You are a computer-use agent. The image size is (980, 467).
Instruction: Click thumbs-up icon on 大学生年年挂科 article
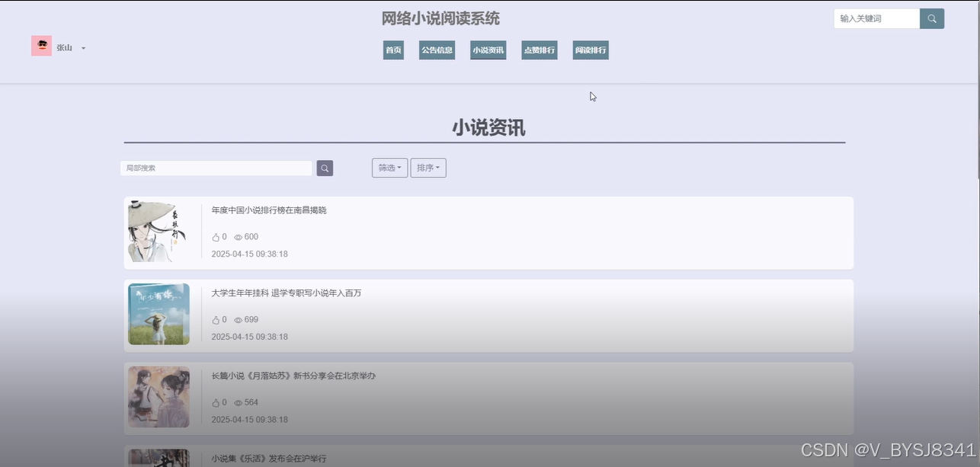(216, 320)
